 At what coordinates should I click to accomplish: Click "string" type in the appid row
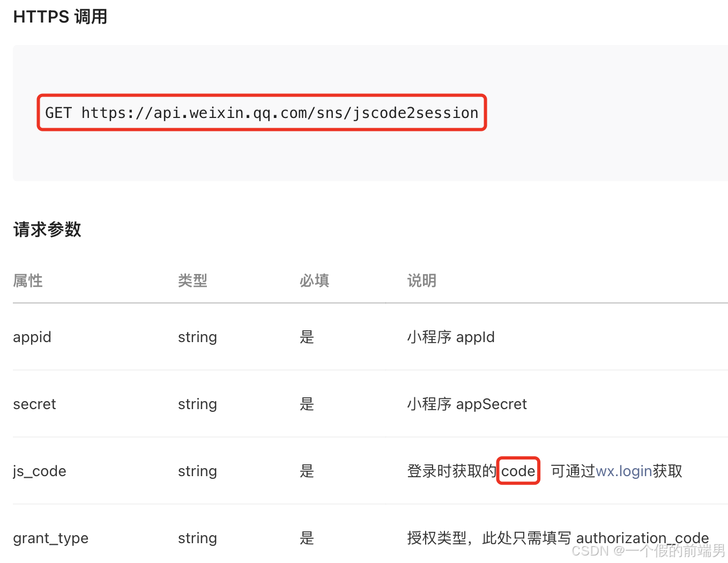(x=197, y=337)
